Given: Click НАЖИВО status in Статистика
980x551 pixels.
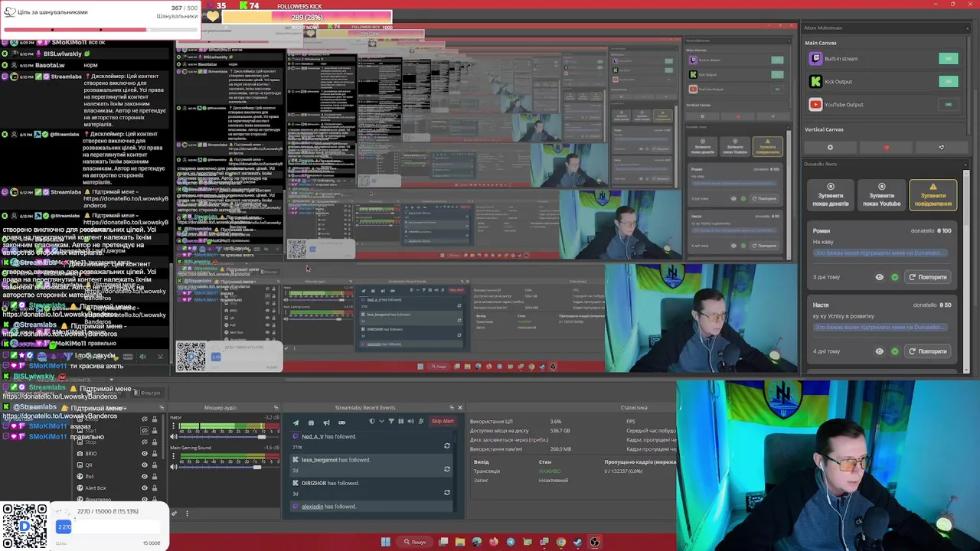Looking at the screenshot, I should [550, 471].
